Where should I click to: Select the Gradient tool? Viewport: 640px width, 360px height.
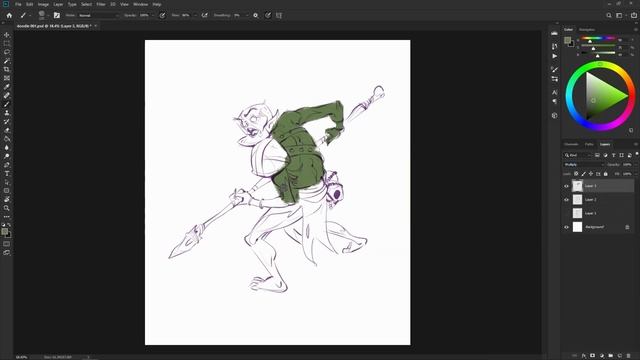click(x=7, y=139)
